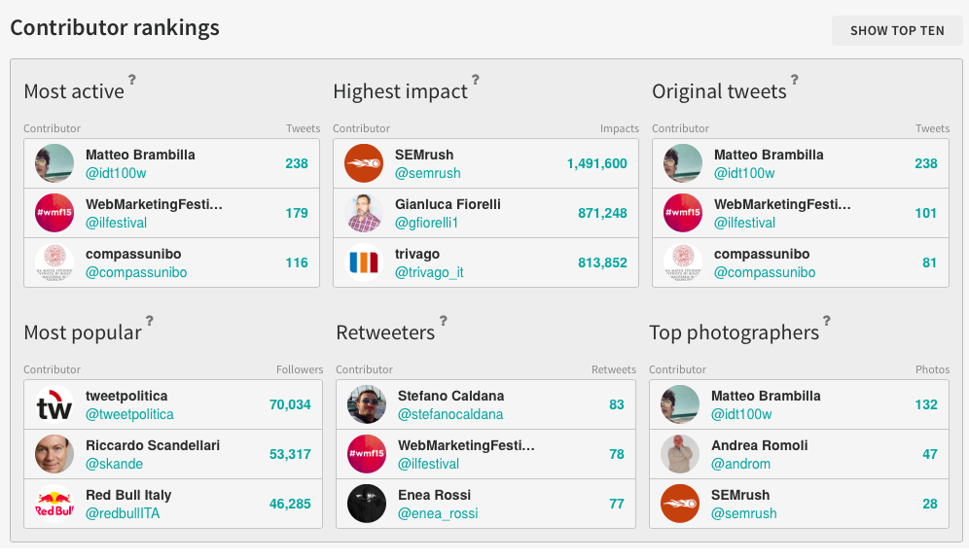The image size is (969, 560).
Task: Open @stefanocaldana handle link
Action: pyautogui.click(x=450, y=414)
